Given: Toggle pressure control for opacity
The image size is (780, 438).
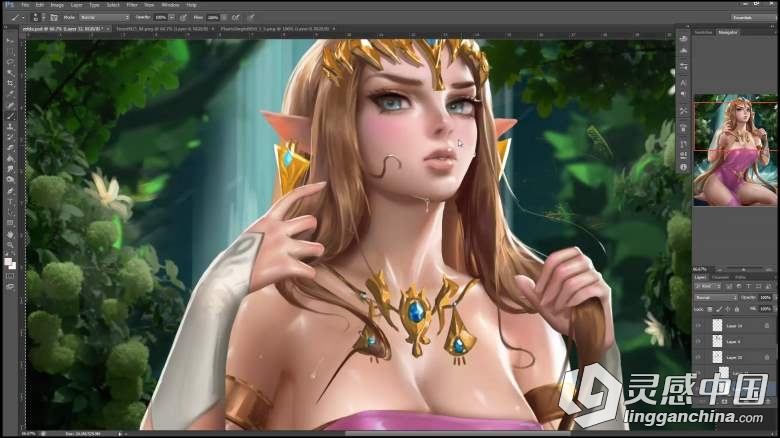Looking at the screenshot, I should (183, 17).
